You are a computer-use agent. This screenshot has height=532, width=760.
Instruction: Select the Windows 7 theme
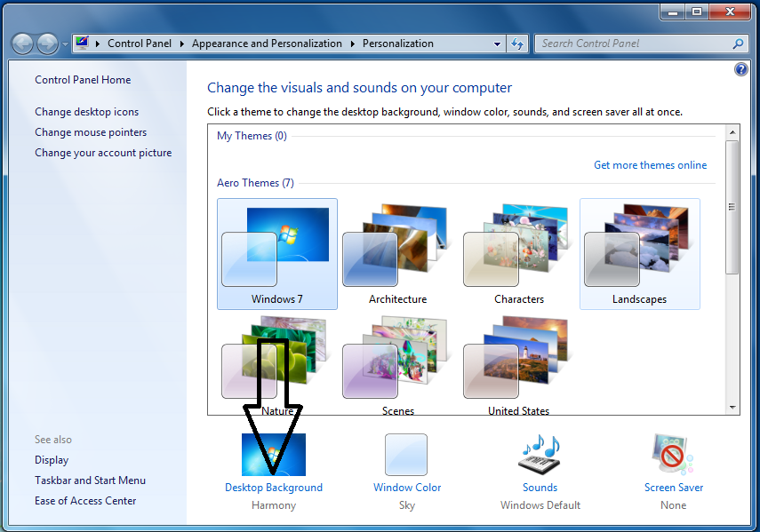tap(277, 254)
